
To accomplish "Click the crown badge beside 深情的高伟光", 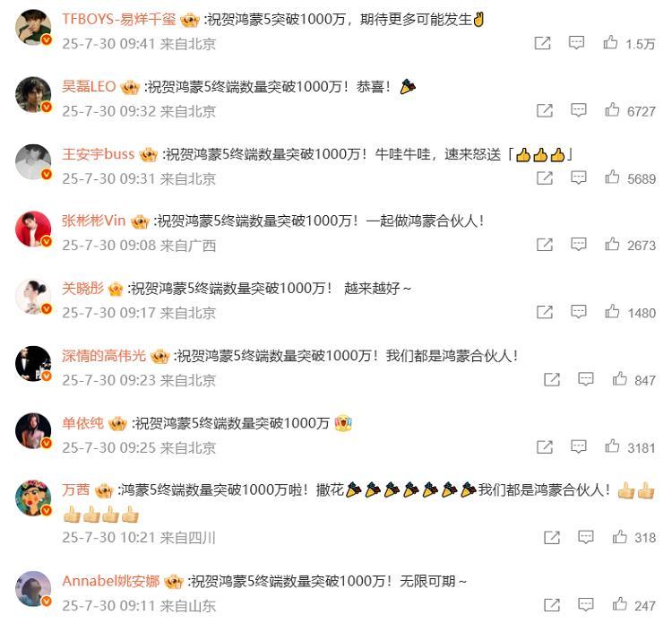I will (x=160, y=356).
